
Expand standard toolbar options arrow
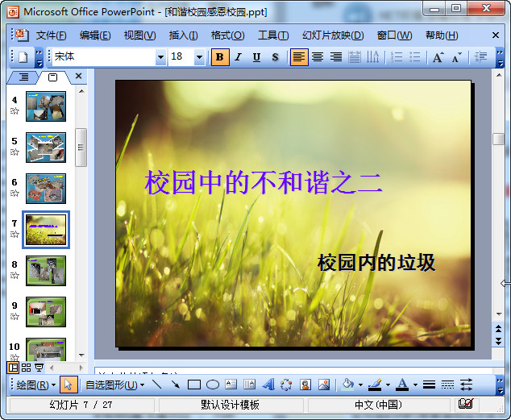tap(39, 57)
